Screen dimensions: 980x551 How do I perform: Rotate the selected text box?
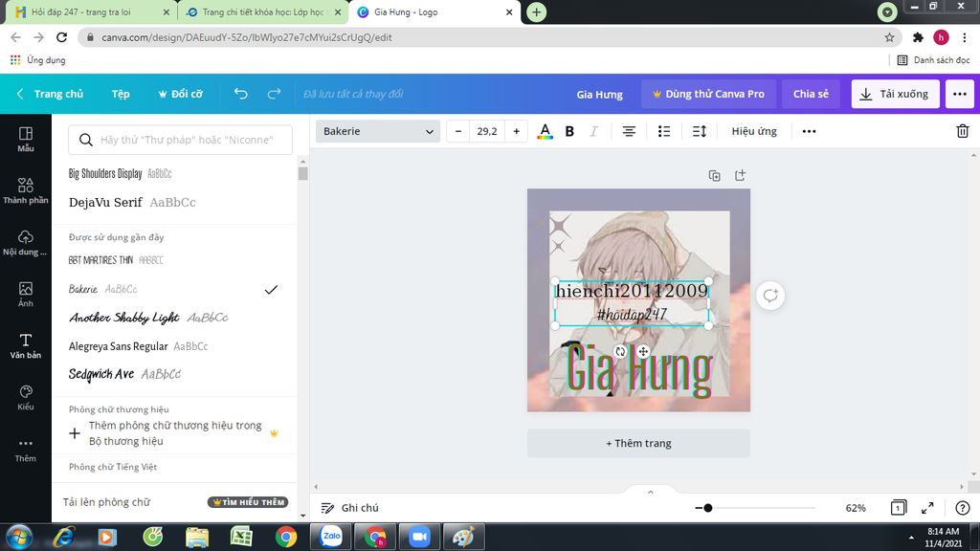coord(620,352)
